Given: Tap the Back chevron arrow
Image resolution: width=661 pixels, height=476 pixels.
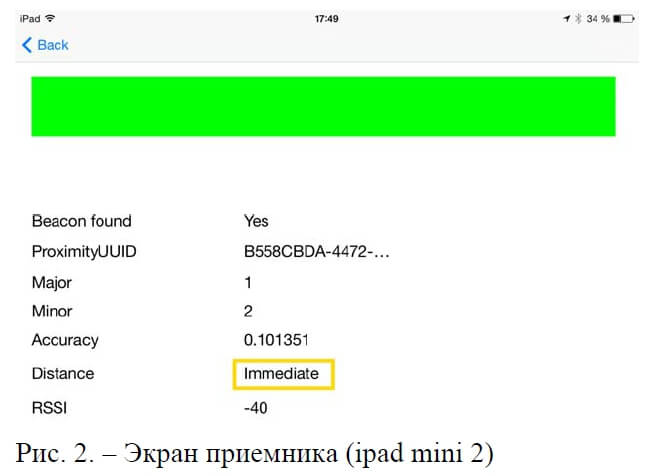Looking at the screenshot, I should (27, 45).
